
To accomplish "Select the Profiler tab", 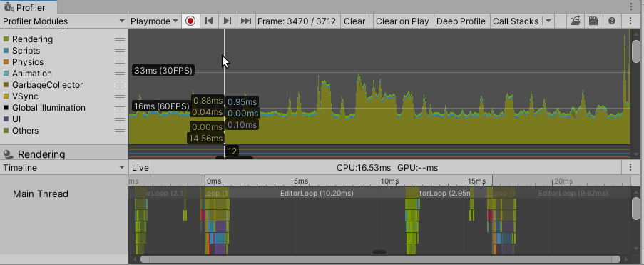I will point(29,7).
